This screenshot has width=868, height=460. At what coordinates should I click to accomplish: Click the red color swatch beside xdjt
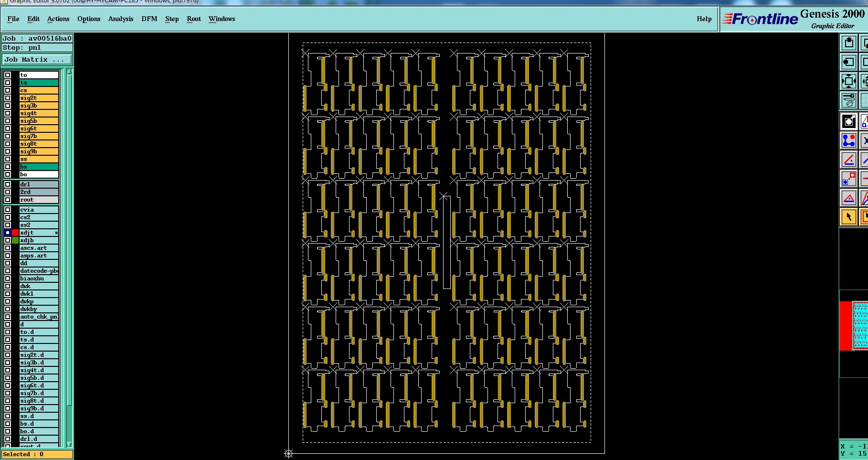coord(15,233)
